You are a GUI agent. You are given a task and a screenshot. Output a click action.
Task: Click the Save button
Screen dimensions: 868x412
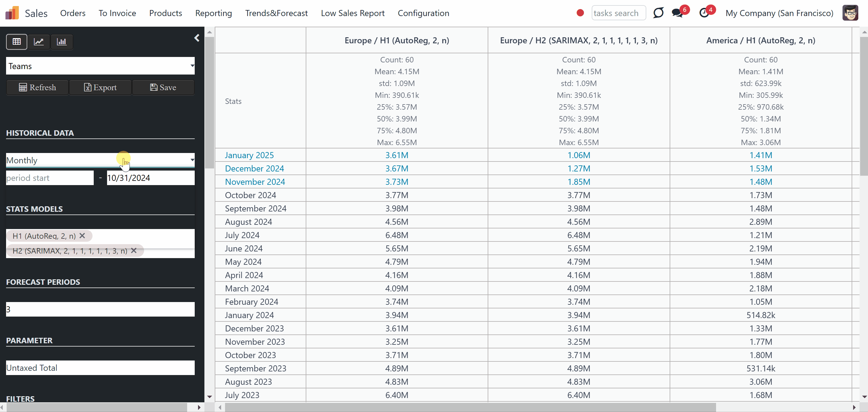click(163, 88)
